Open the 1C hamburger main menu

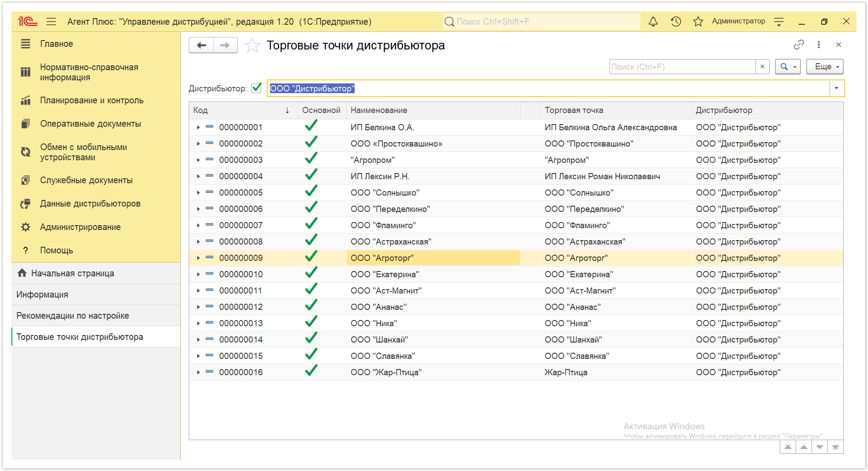(51, 21)
